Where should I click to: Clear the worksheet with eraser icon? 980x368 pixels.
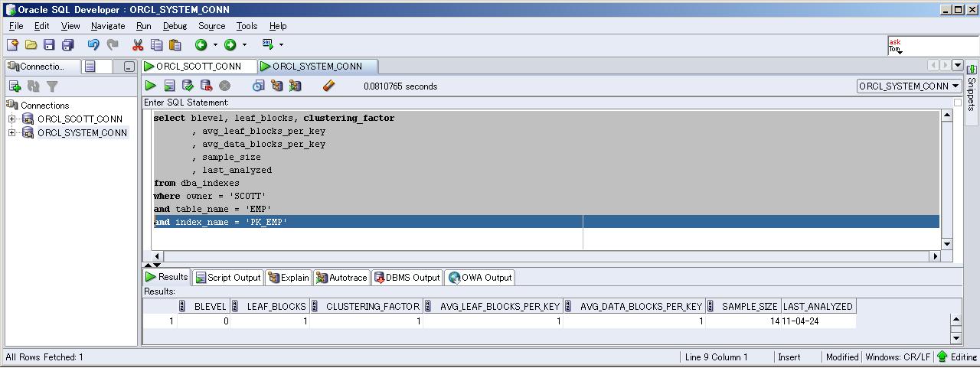(x=329, y=86)
